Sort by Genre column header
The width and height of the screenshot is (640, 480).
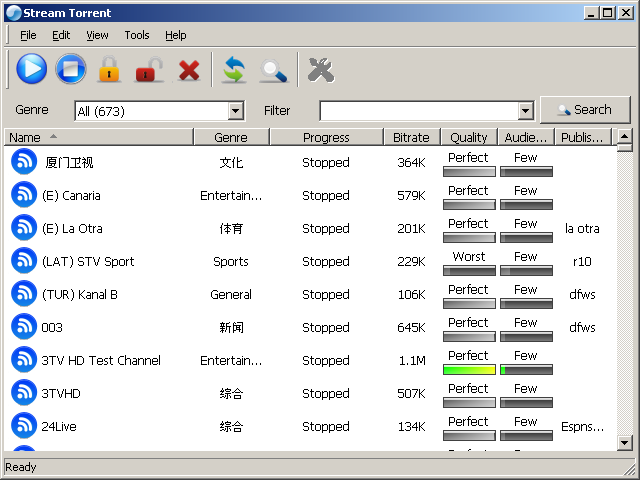point(231,137)
